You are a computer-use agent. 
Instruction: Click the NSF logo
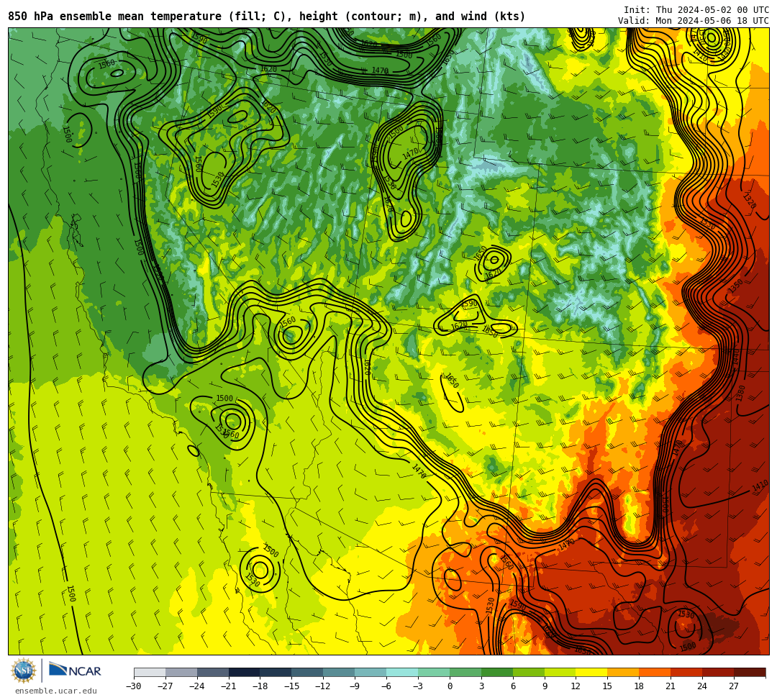23,671
